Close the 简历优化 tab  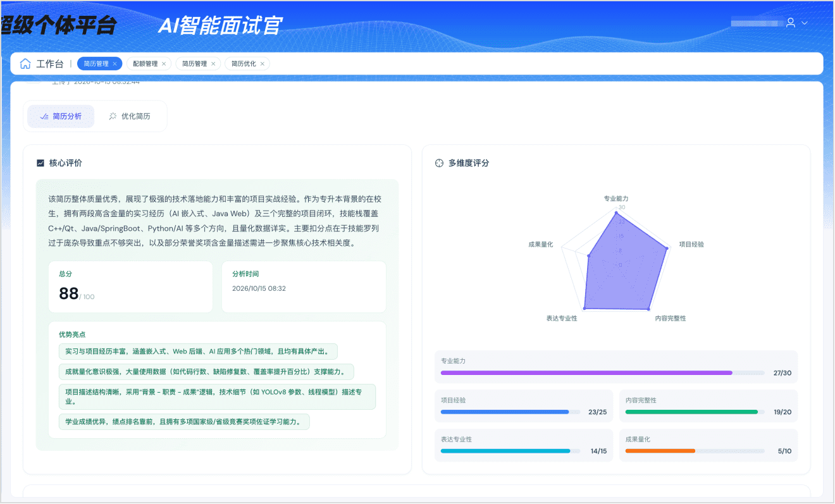click(x=263, y=64)
